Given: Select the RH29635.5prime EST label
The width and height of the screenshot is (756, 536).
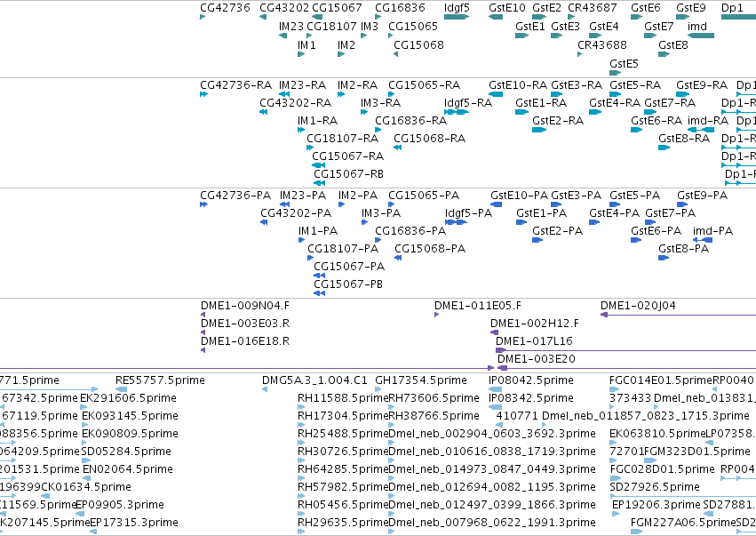Looking at the screenshot, I should coord(343,523).
